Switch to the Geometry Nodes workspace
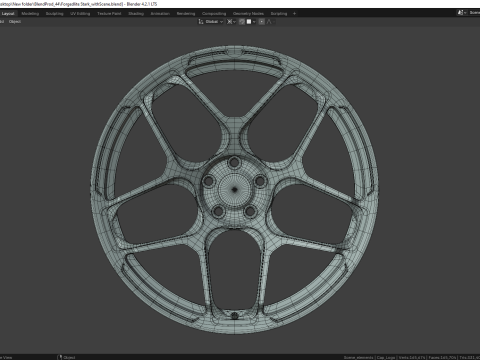The height and width of the screenshot is (360, 480). pos(248,14)
